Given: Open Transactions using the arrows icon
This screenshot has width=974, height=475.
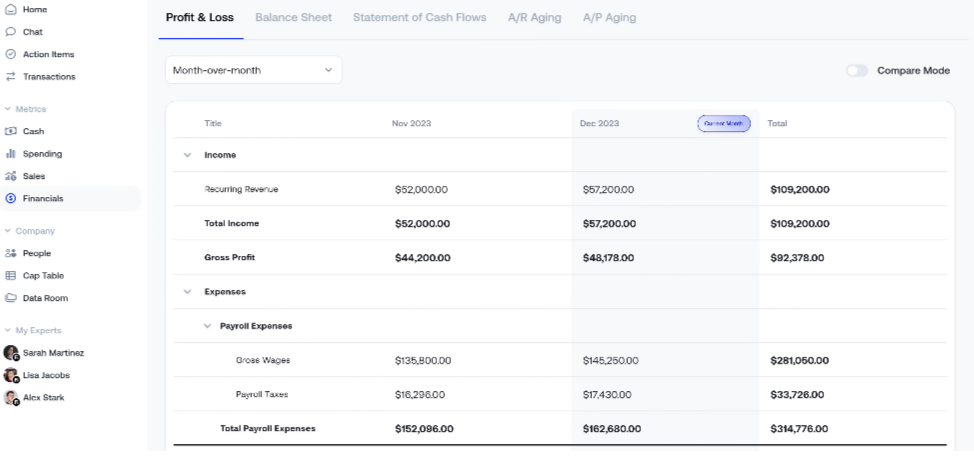Looking at the screenshot, I should (x=11, y=76).
